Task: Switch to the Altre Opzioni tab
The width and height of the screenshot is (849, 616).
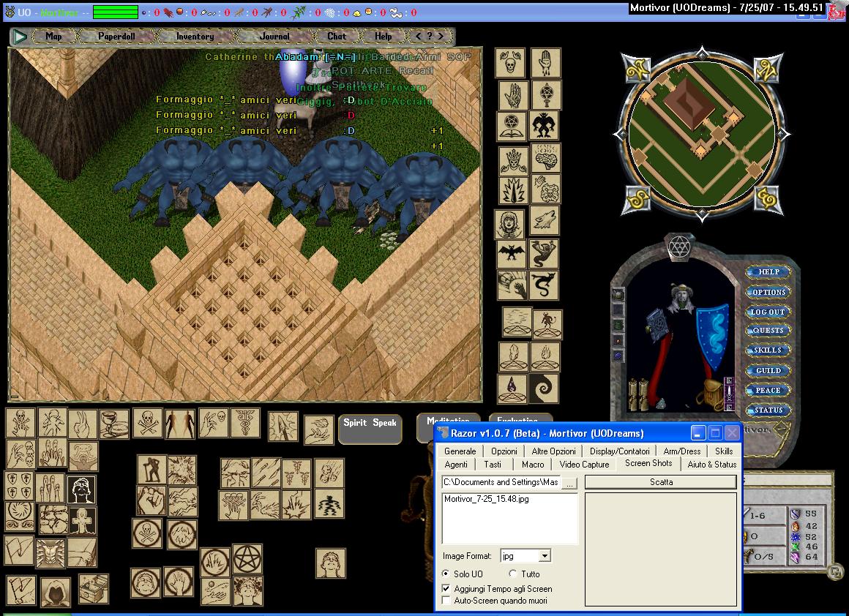Action: [x=553, y=451]
